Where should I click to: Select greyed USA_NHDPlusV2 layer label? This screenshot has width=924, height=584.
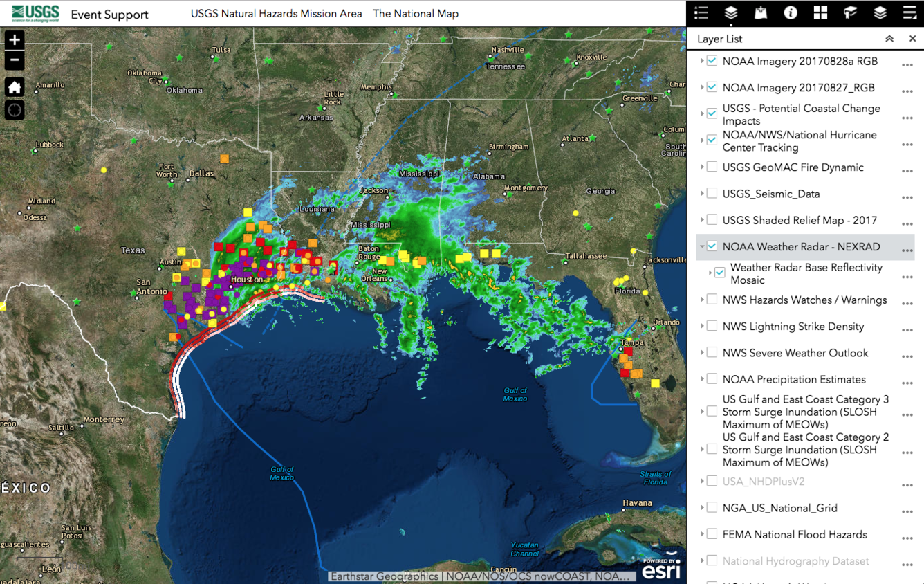764,481
